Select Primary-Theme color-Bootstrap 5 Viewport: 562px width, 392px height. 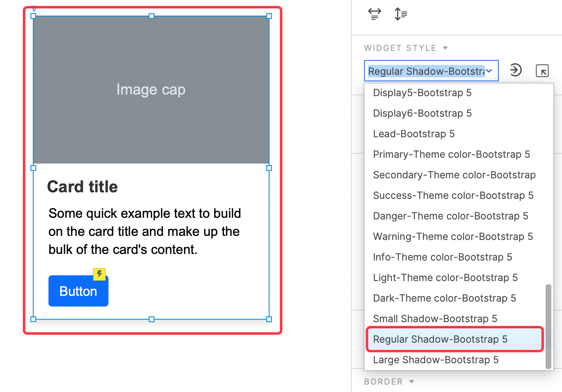[451, 154]
